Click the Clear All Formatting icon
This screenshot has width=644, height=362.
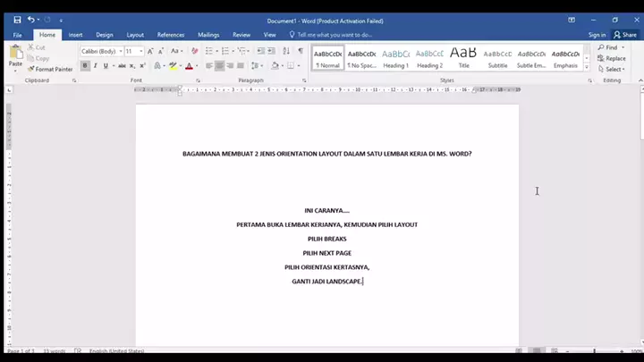[x=194, y=51]
